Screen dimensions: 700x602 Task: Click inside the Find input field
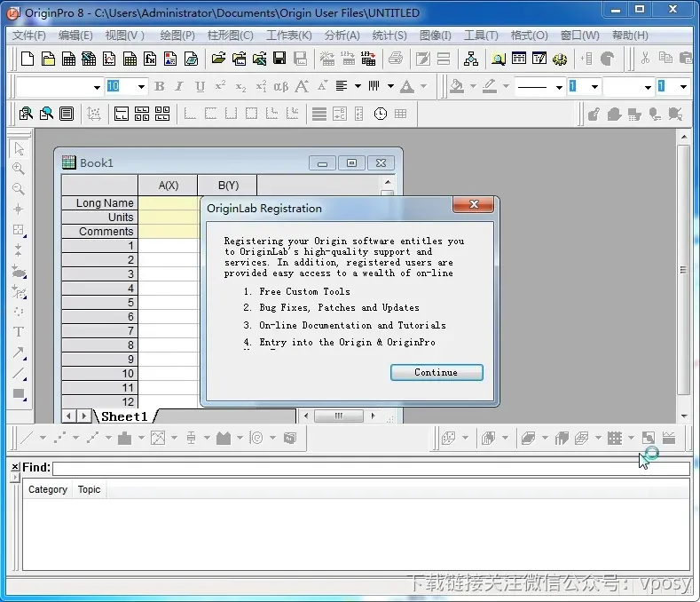[371, 469]
